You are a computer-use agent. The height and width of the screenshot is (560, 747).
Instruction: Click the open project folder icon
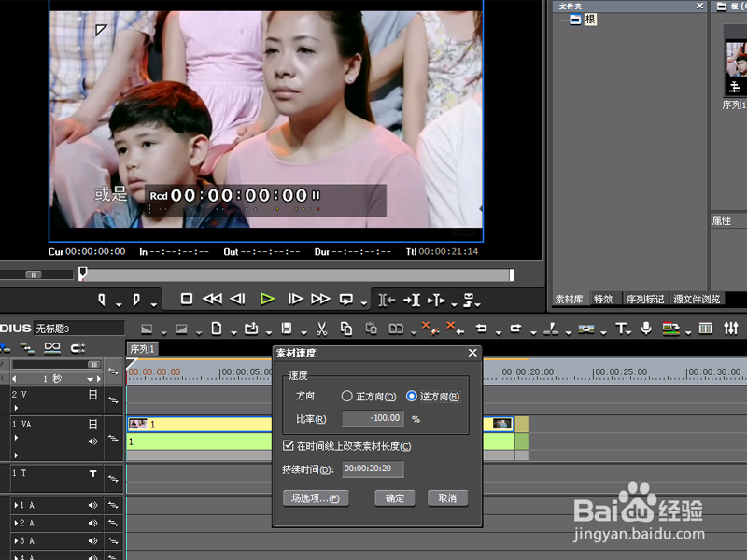pos(251,329)
